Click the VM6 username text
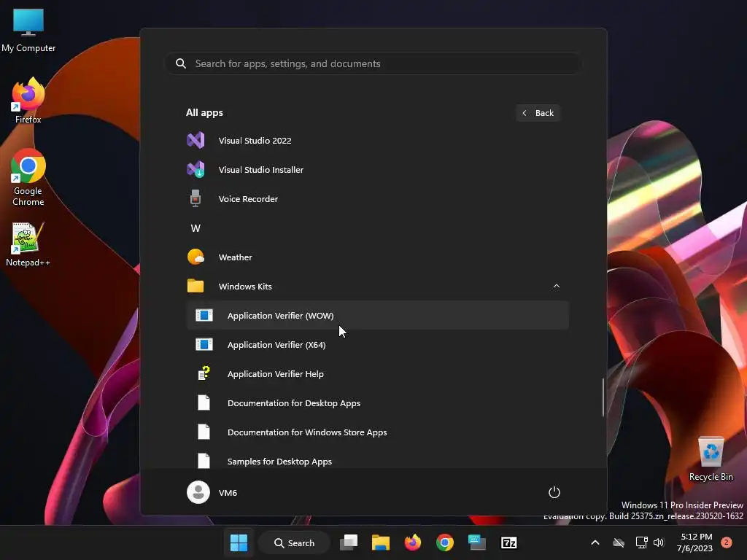 coord(228,493)
